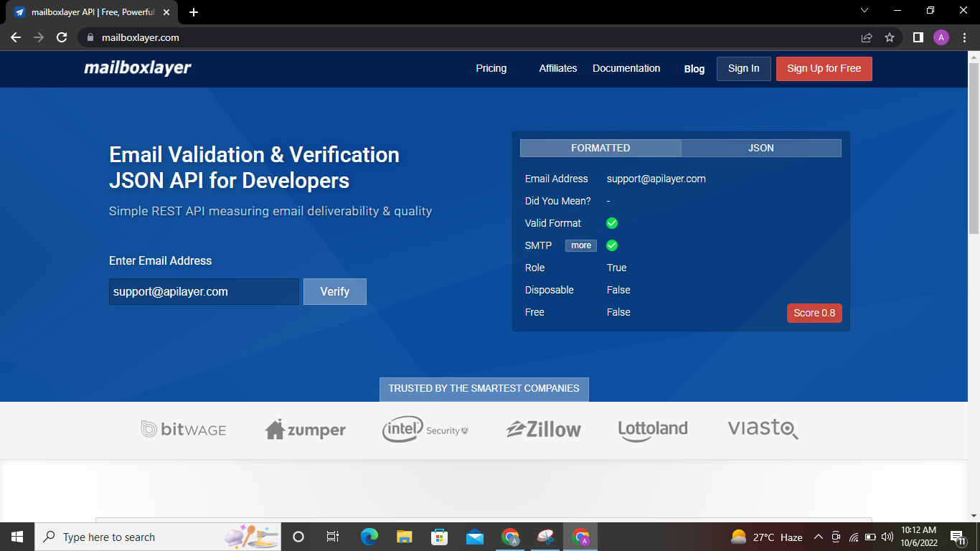Open the Chrome profile avatar
This screenshot has width=980, height=551.
(x=941, y=37)
